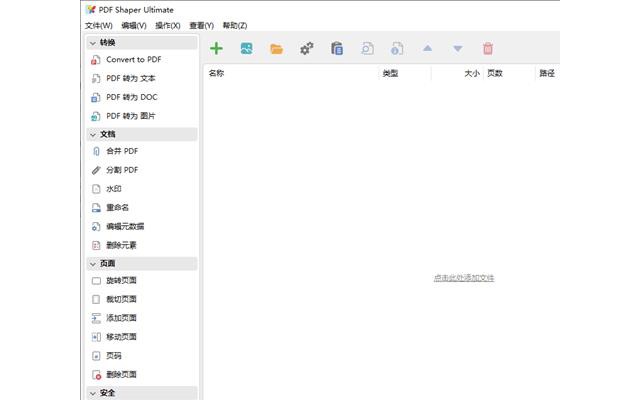Open the 帮助(Z) menu
Viewport: 640px width, 400px height.
pos(235,25)
